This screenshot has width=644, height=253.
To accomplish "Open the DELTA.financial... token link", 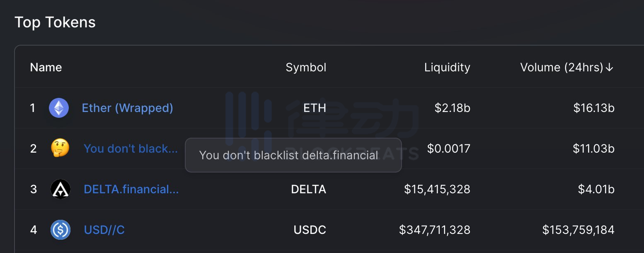I will tap(131, 189).
